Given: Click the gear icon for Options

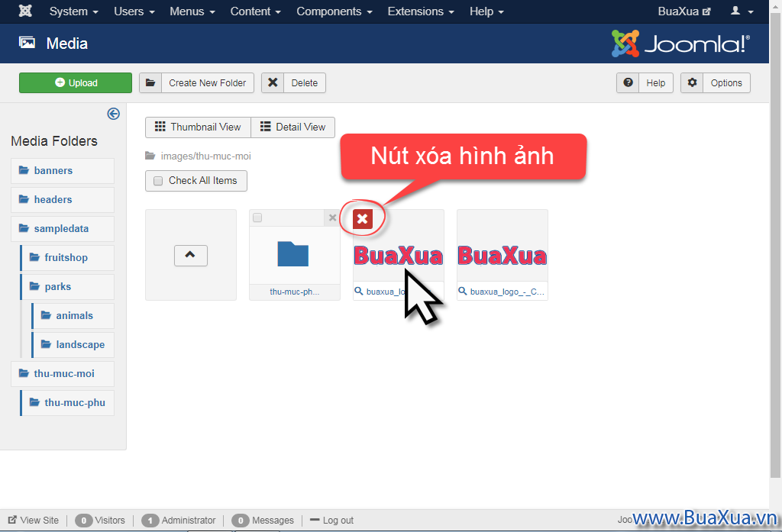Looking at the screenshot, I should tap(692, 82).
